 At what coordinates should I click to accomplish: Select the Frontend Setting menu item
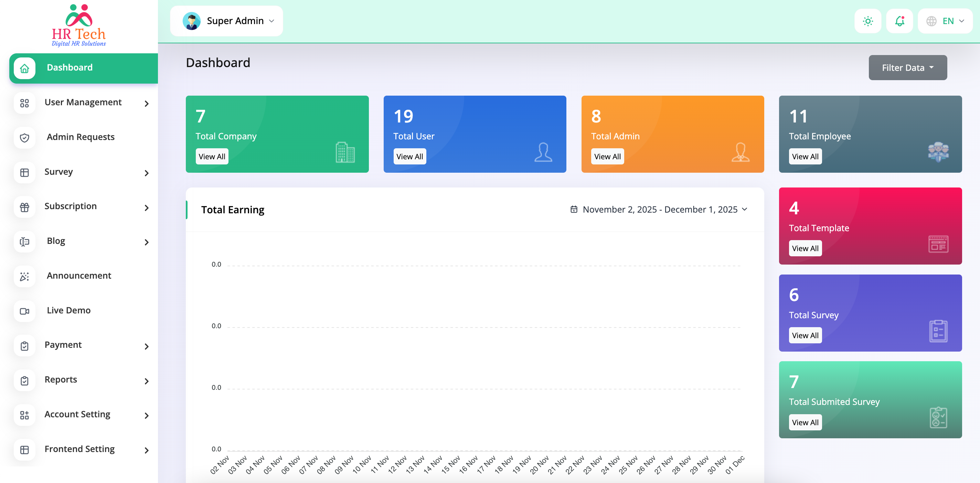click(79, 449)
